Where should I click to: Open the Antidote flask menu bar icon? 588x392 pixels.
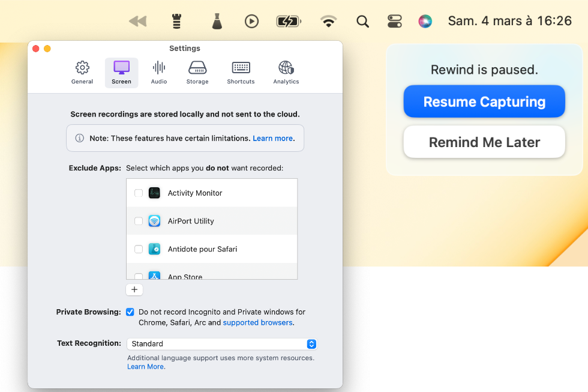tap(217, 21)
